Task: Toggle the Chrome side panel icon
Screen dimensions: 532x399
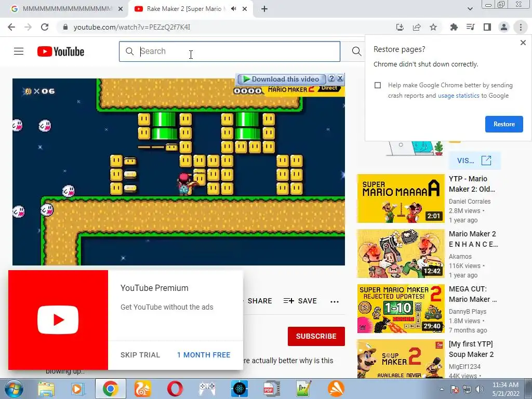Action: 487,27
